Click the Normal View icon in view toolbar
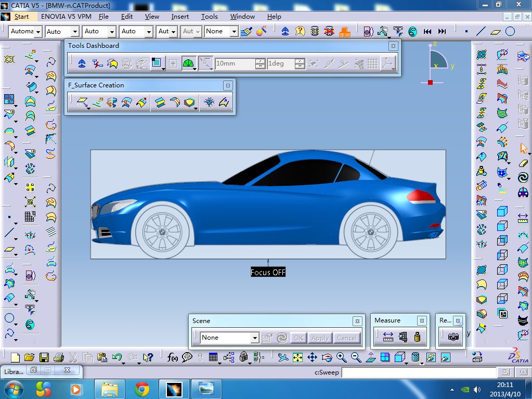The height and width of the screenshot is (399, 532). click(370, 357)
